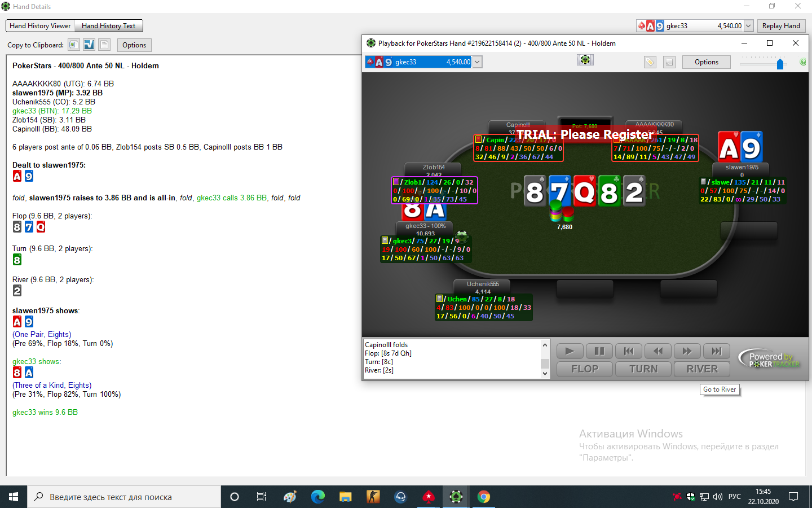812x508 pixels.
Task: Step back one action in replay
Action: click(x=657, y=351)
